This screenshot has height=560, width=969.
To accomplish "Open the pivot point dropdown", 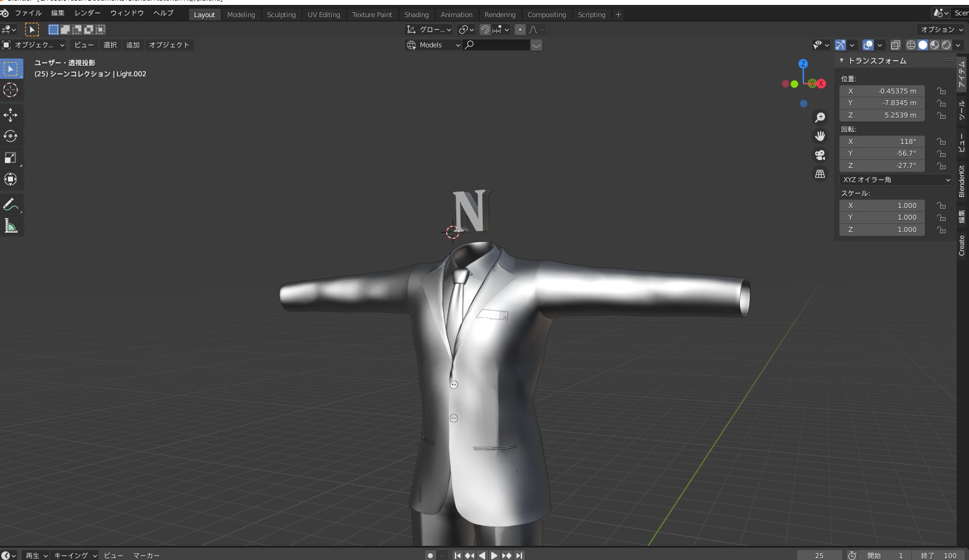I will [x=467, y=30].
